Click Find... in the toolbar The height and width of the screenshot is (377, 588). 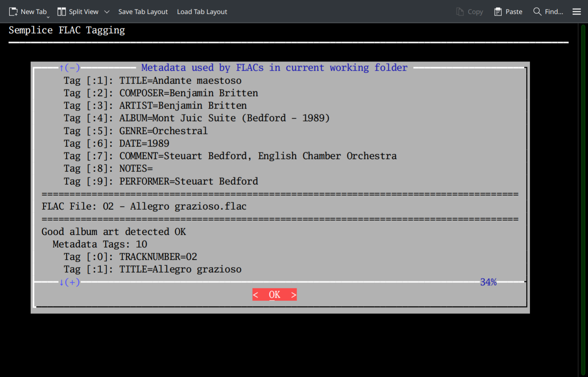(x=554, y=11)
